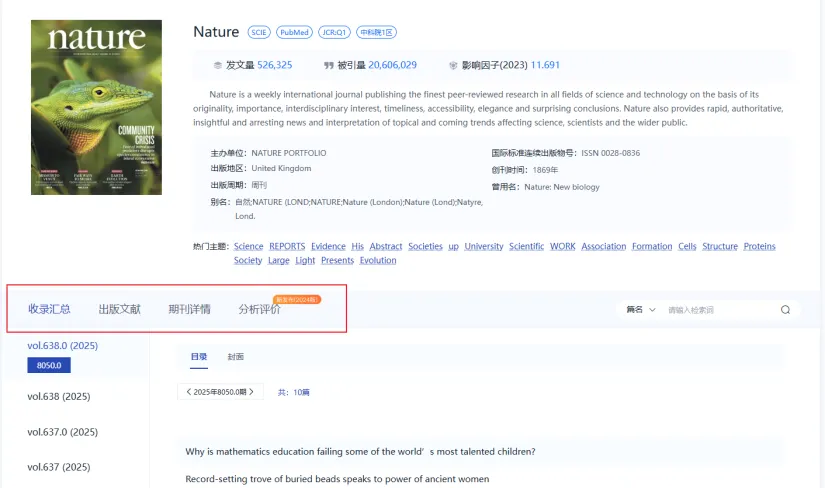
Task: Click the Nature journal title heading
Action: [216, 32]
